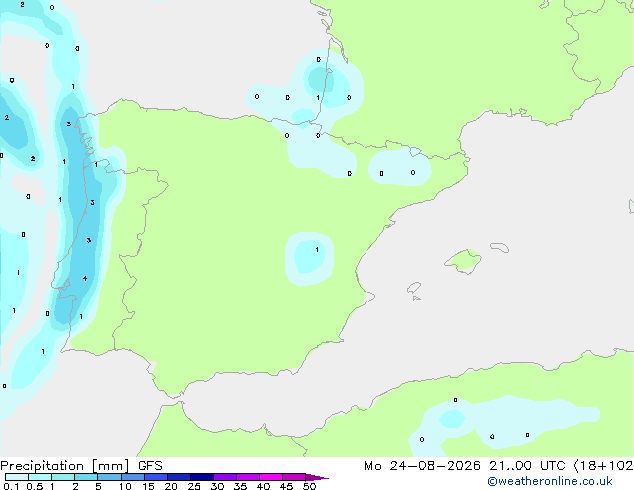Click the over-50 mm arrow at legend end

pos(317,477)
